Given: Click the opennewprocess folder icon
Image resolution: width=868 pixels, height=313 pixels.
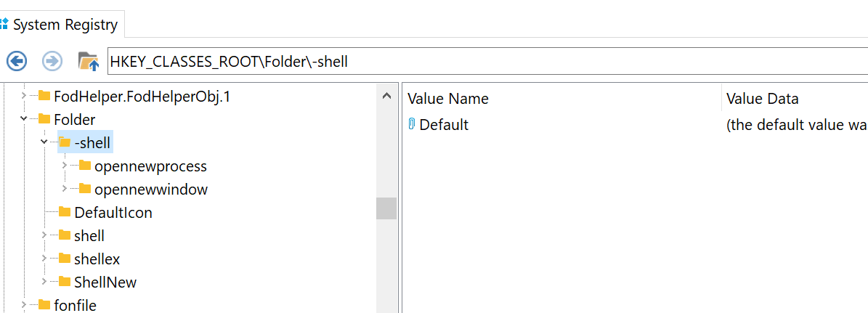Looking at the screenshot, I should tap(85, 166).
